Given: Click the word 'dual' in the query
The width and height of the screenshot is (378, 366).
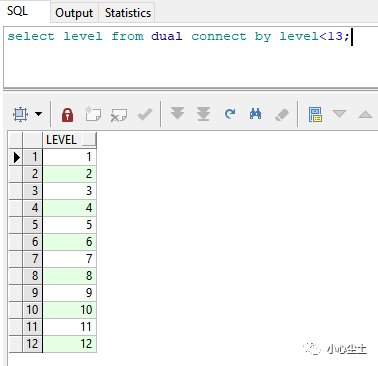Looking at the screenshot, I should click(167, 36).
